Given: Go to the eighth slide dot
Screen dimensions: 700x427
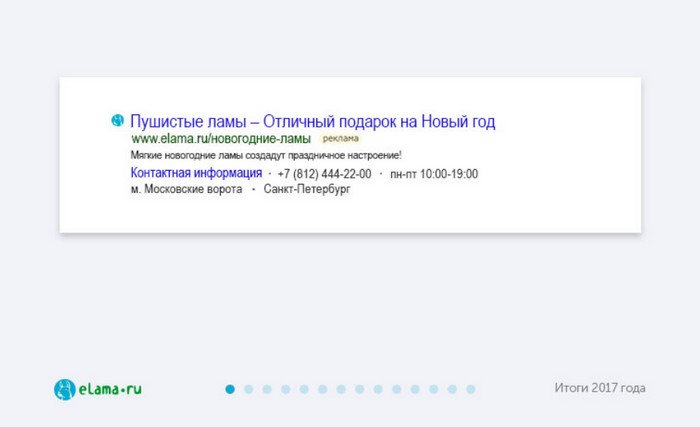Looking at the screenshot, I should point(360,389).
